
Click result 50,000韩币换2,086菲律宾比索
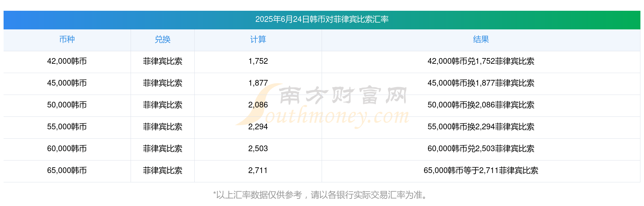point(481,105)
